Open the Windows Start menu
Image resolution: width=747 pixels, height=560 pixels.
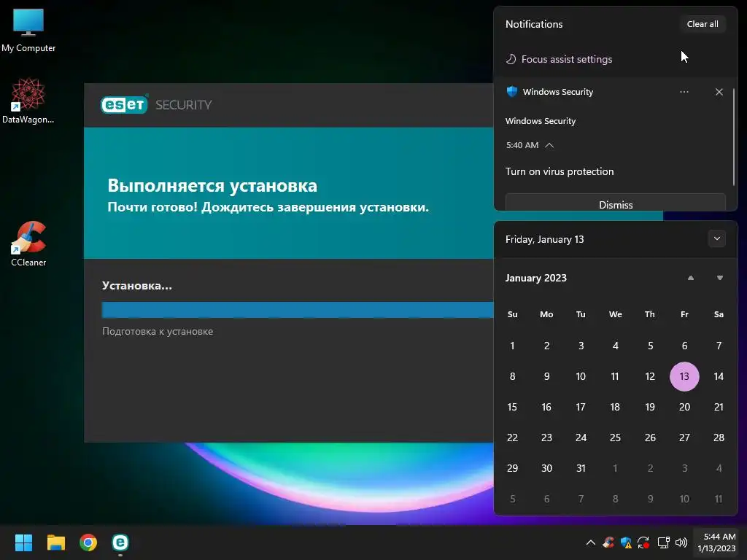click(x=23, y=542)
